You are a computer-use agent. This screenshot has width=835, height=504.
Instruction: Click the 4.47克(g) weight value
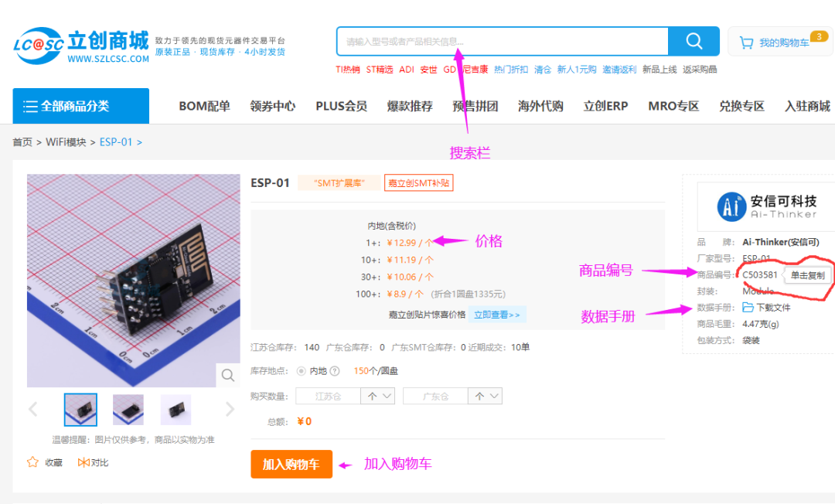click(761, 324)
